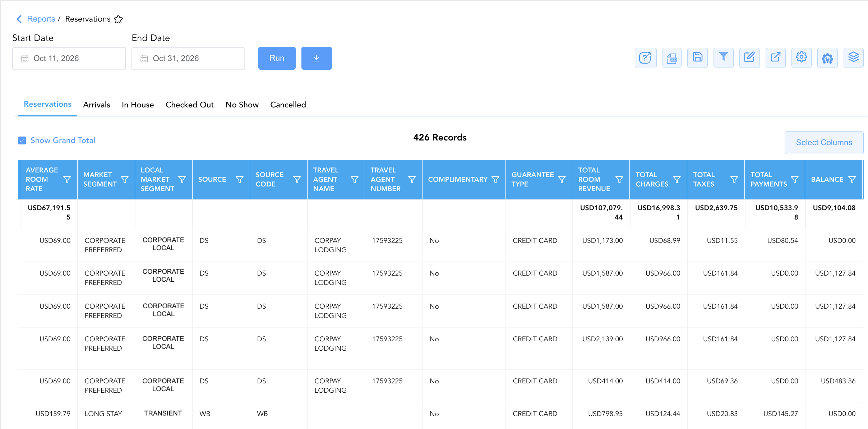
Task: Click the Run button
Action: pos(277,58)
